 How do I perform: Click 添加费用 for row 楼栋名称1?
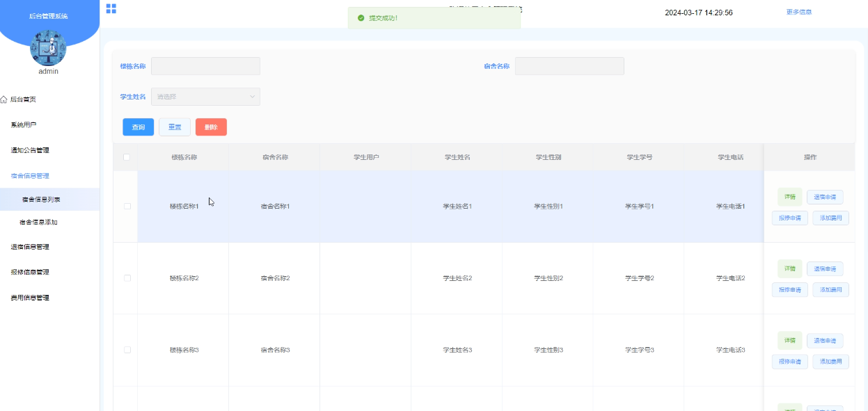pyautogui.click(x=831, y=218)
